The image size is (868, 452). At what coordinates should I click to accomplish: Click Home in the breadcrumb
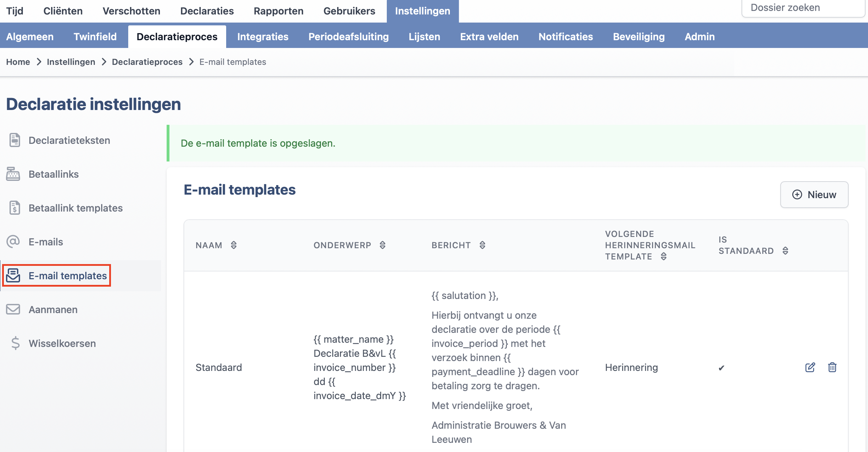coord(18,62)
